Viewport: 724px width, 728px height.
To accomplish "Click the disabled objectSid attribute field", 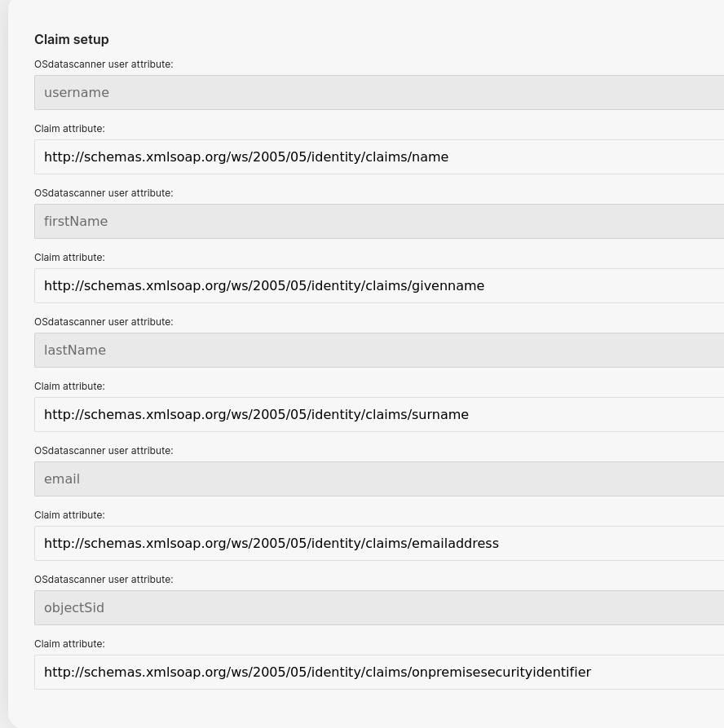I will [x=379, y=607].
